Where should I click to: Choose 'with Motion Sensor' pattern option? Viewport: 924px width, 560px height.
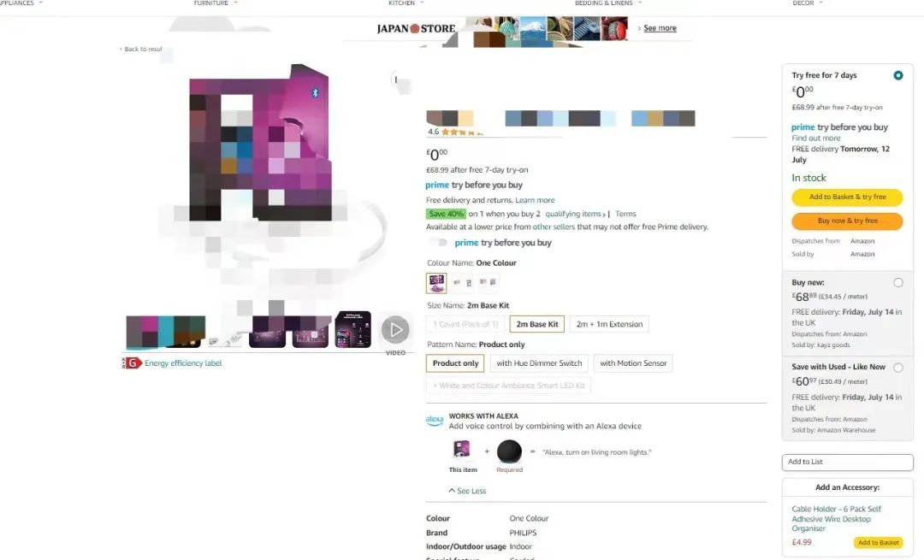[x=633, y=363]
